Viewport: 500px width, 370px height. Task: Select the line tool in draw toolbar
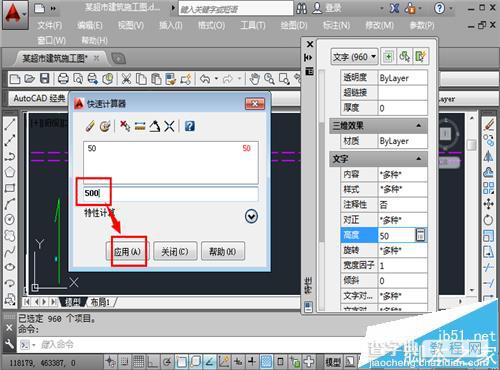10,124
